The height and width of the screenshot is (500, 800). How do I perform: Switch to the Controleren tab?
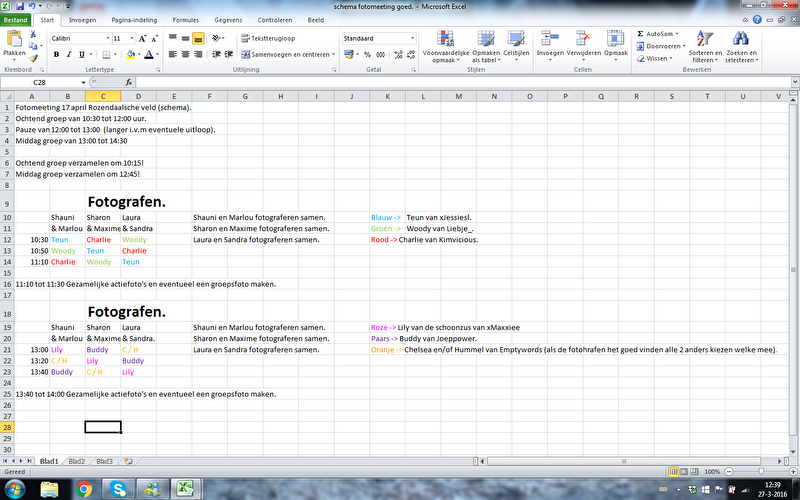[274, 20]
